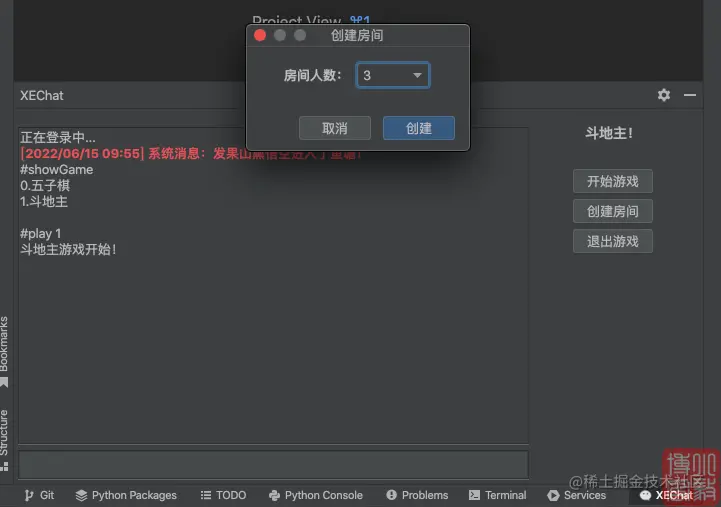Click the Structure grid icon
This screenshot has width=721, height=507.
click(x=4, y=467)
